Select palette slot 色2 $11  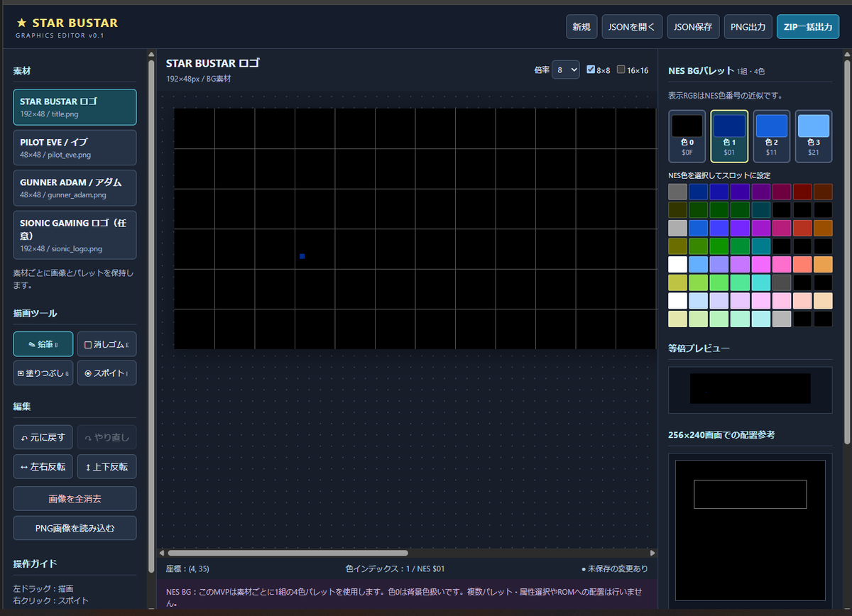click(x=771, y=136)
